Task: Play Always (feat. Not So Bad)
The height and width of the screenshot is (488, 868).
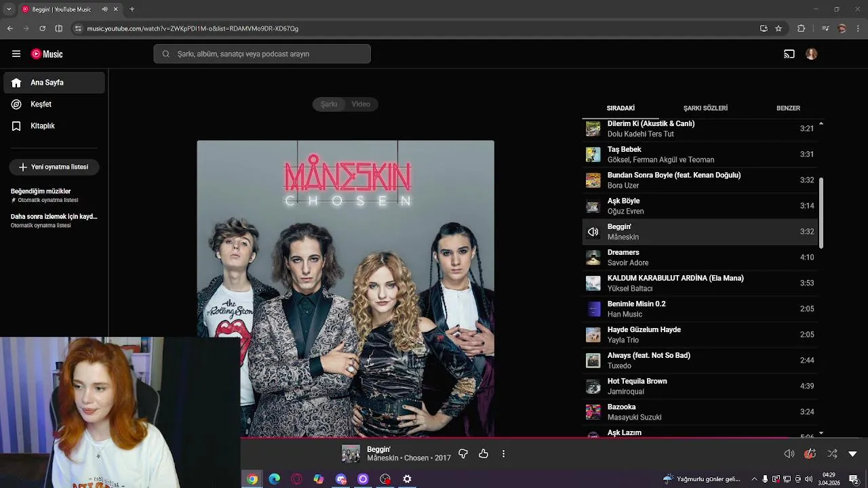Action: tap(700, 361)
